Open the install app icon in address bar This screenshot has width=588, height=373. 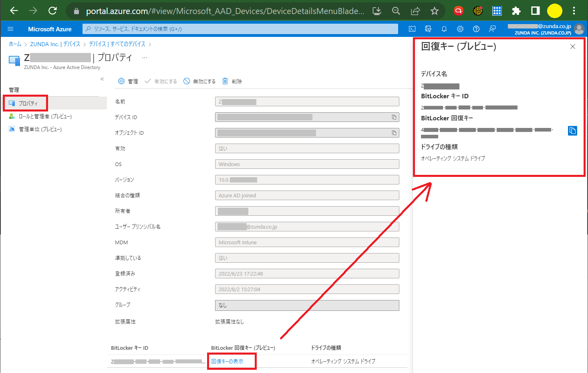(377, 11)
